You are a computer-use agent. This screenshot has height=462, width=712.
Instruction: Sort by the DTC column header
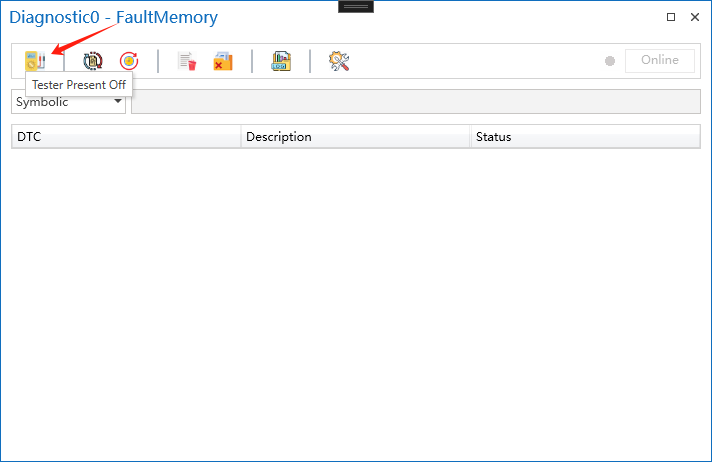pyautogui.click(x=126, y=137)
